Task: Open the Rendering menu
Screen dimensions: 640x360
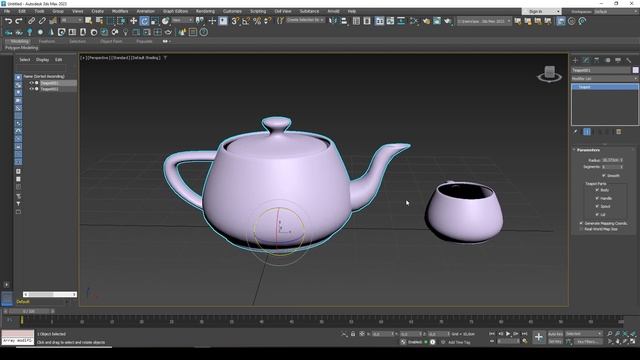Action: (x=205, y=11)
